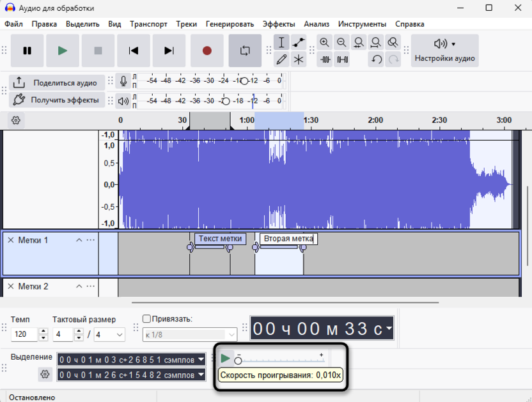
Task: Open the к 1/8 snapping dropdown
Action: point(190,335)
